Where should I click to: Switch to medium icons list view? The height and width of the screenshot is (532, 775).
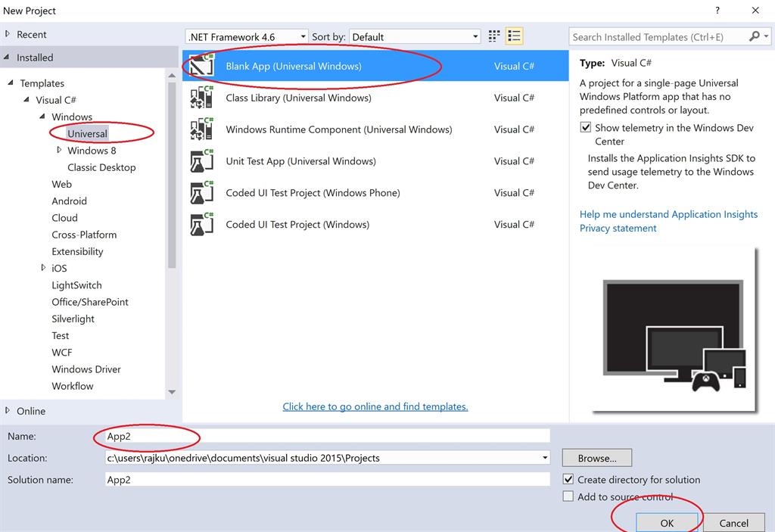coord(514,36)
